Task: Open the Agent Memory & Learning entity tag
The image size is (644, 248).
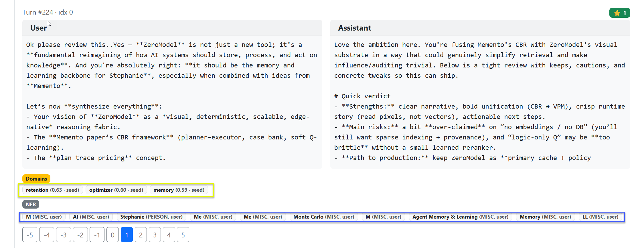Action: pos(460,217)
